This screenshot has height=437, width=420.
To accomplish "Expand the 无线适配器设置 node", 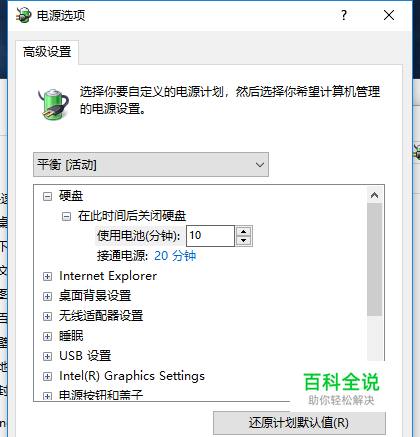I will click(x=47, y=316).
